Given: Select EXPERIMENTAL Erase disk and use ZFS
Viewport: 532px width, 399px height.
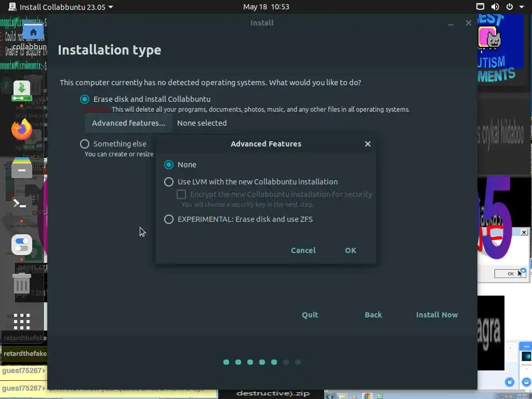Looking at the screenshot, I should [169, 219].
